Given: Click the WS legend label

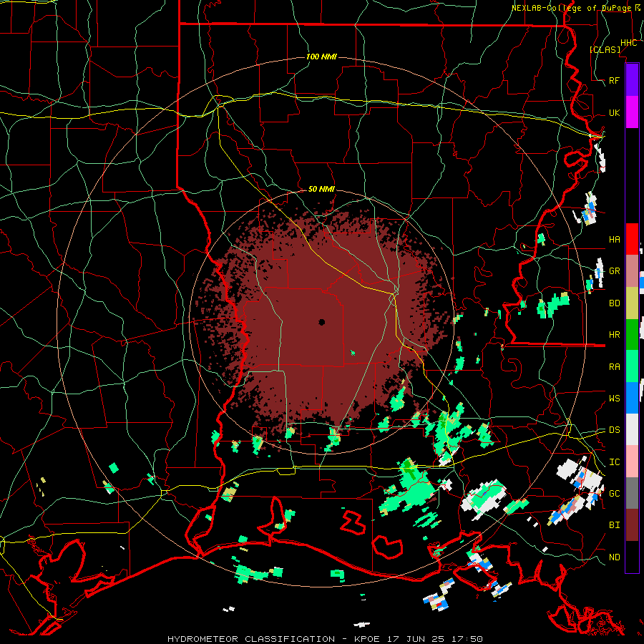Looking at the screenshot, I should pyautogui.click(x=614, y=398).
